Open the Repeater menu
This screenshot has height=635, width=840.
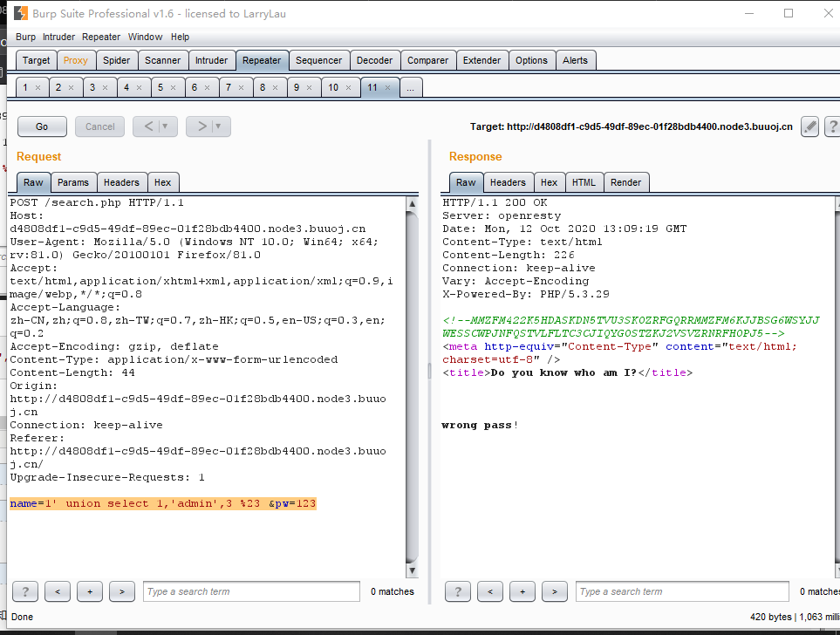pyautogui.click(x=101, y=37)
